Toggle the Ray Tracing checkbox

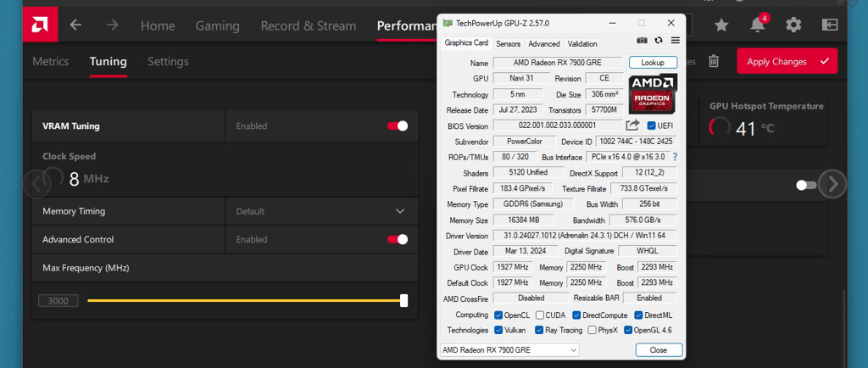(539, 331)
